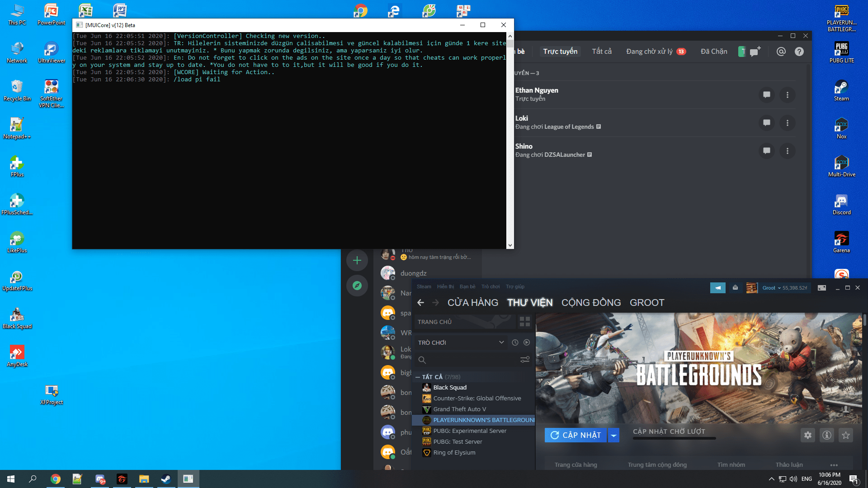Launch the Nox emulator desktop icon

(841, 128)
